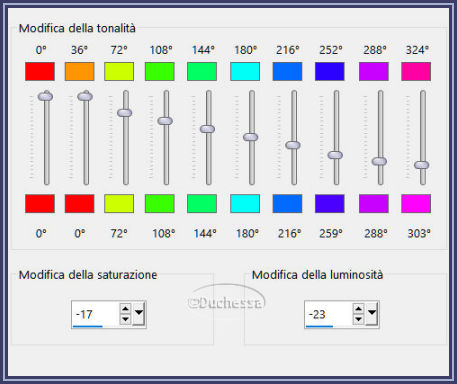Increase saturation with the up spinner arrow
457x384 pixels.
pyautogui.click(x=125, y=309)
